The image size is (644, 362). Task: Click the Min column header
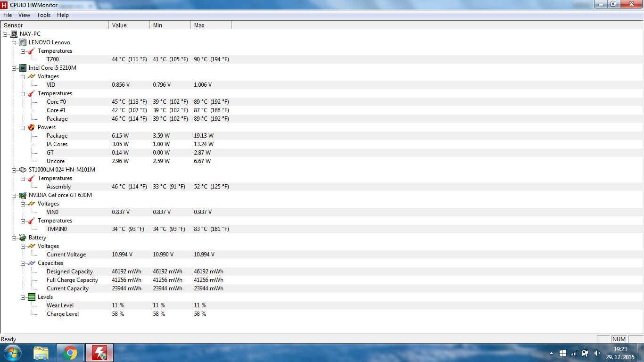170,25
